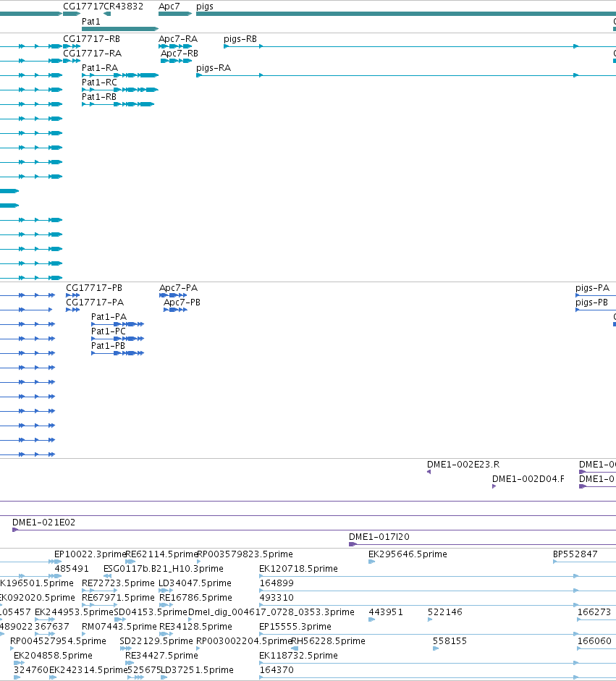
Task: Click the pigs-PB label
Action: [591, 303]
